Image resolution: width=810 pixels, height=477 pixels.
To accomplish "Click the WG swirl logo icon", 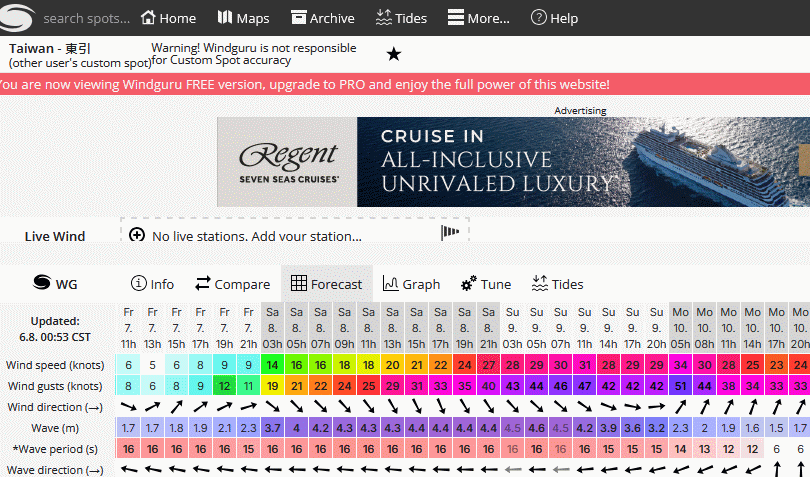I will (x=42, y=282).
